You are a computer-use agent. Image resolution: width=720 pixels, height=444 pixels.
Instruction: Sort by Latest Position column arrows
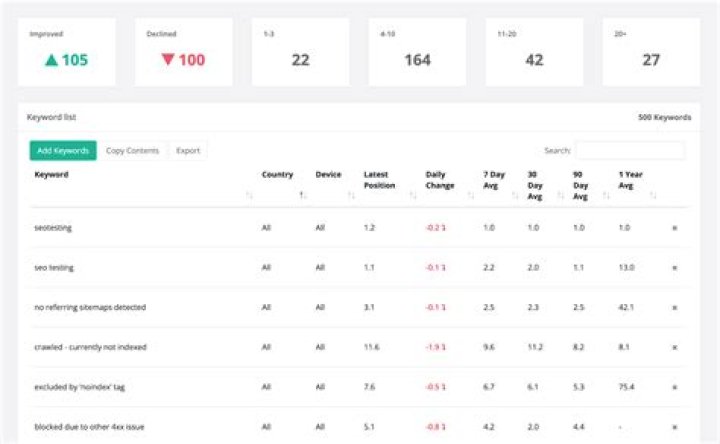click(412, 196)
